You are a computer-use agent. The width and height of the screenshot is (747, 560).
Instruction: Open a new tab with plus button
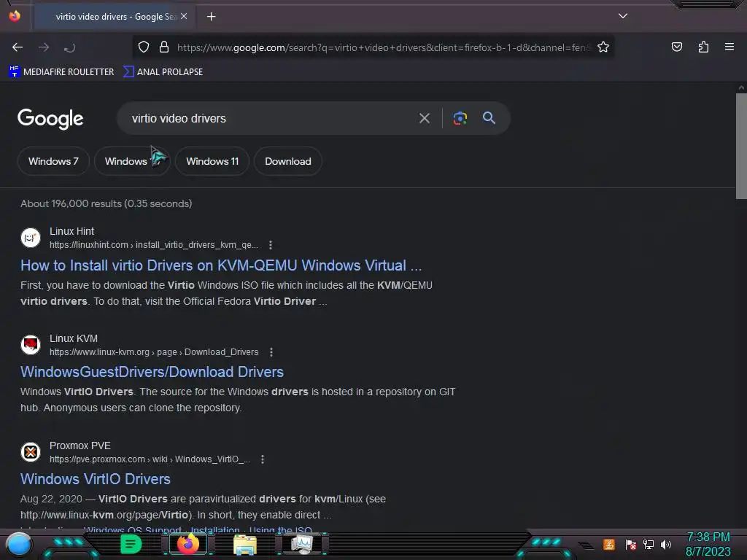pos(211,17)
